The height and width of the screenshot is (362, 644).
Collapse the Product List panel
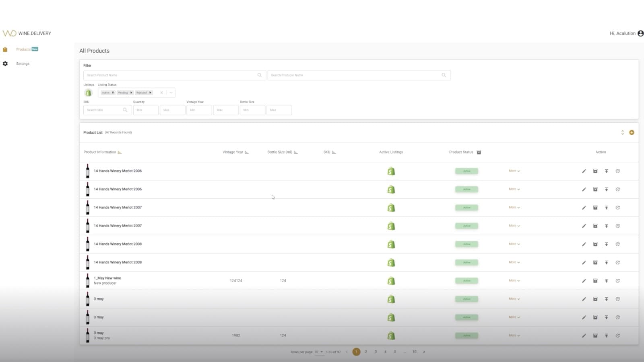click(622, 132)
